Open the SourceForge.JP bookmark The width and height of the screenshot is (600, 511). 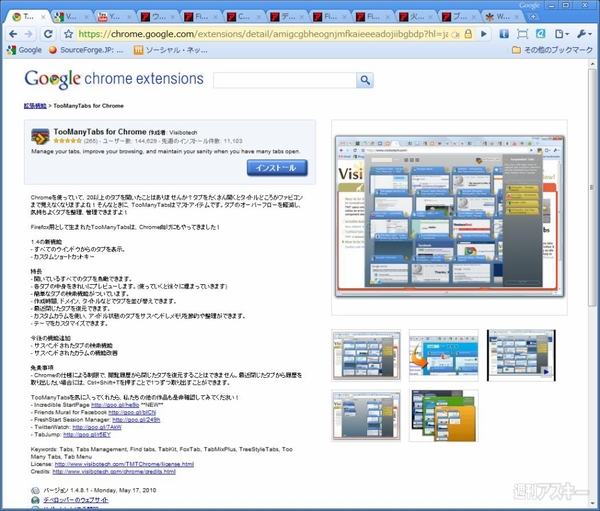(x=86, y=50)
